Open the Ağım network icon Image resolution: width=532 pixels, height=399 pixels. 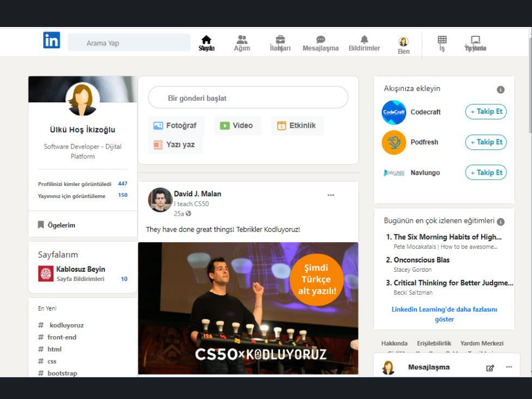[242, 39]
